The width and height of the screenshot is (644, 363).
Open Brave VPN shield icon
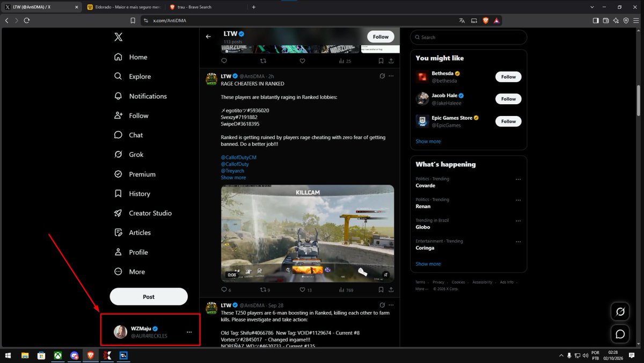pyautogui.click(x=626, y=20)
